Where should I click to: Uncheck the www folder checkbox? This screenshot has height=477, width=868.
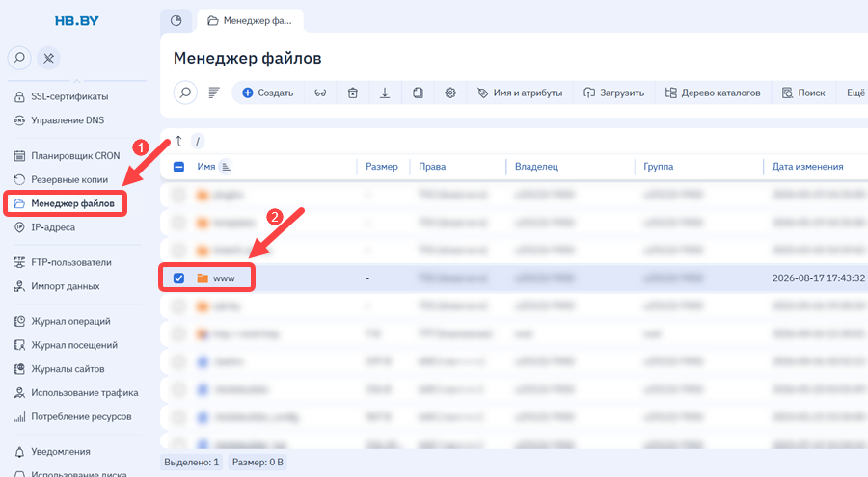click(178, 278)
